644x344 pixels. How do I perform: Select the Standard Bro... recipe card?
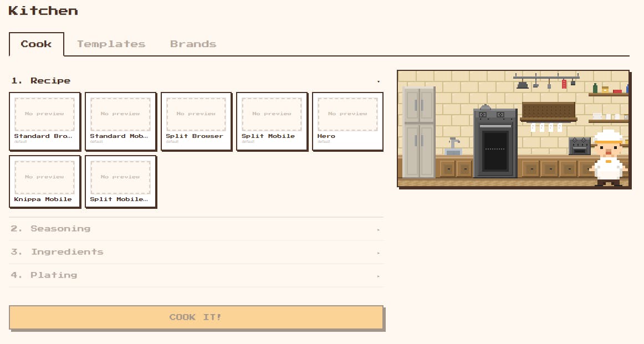(45, 121)
